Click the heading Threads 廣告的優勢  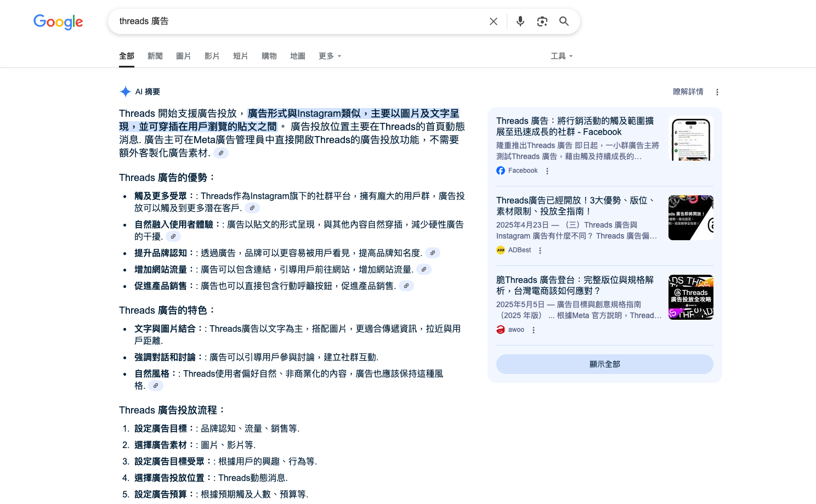tap(167, 178)
